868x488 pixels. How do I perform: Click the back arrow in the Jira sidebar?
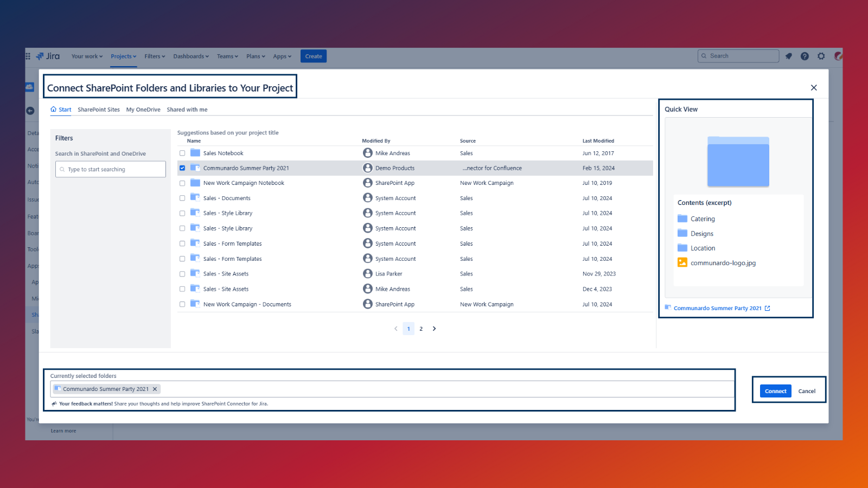(x=30, y=111)
